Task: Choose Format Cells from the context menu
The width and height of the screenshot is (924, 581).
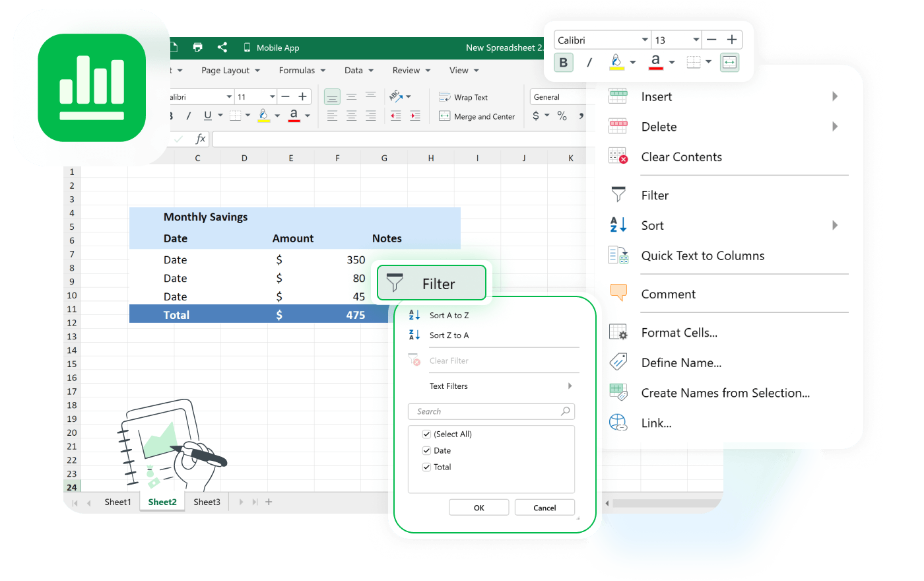Action: (x=678, y=333)
